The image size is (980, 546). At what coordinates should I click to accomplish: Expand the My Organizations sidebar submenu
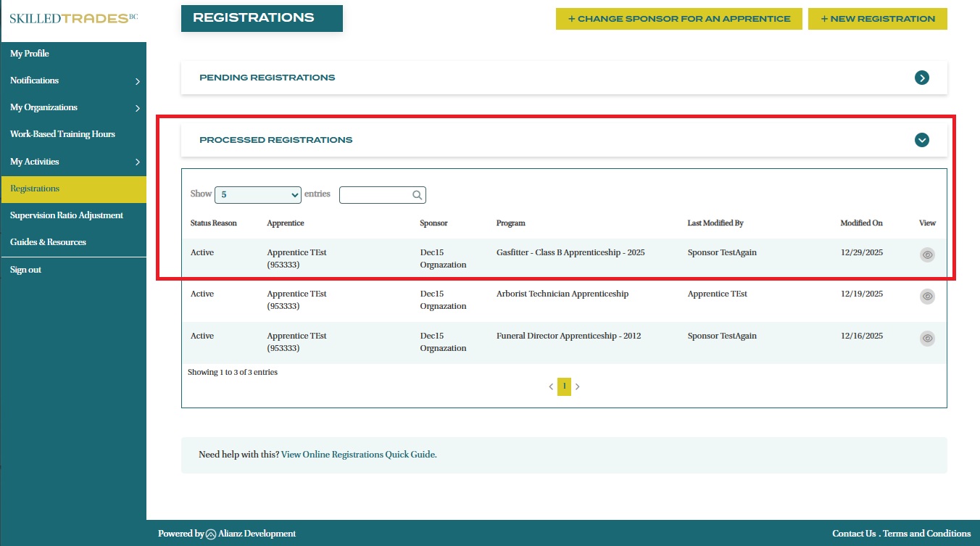click(x=138, y=108)
